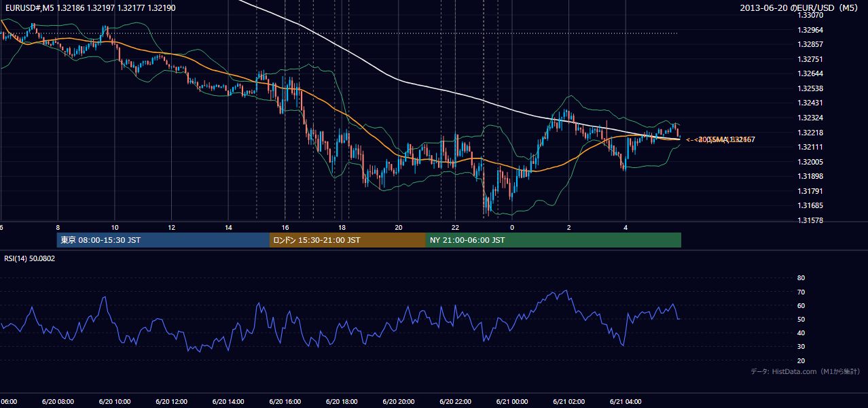The image size is (868, 408).
Task: Click the bottom date label 6/21 04:00
Action: 626,402
